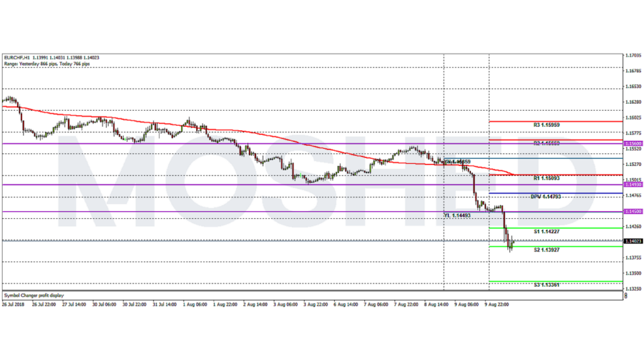Select the YL 1.14493 yesterday low label
Screen dimensions: 644x362
click(x=457, y=215)
